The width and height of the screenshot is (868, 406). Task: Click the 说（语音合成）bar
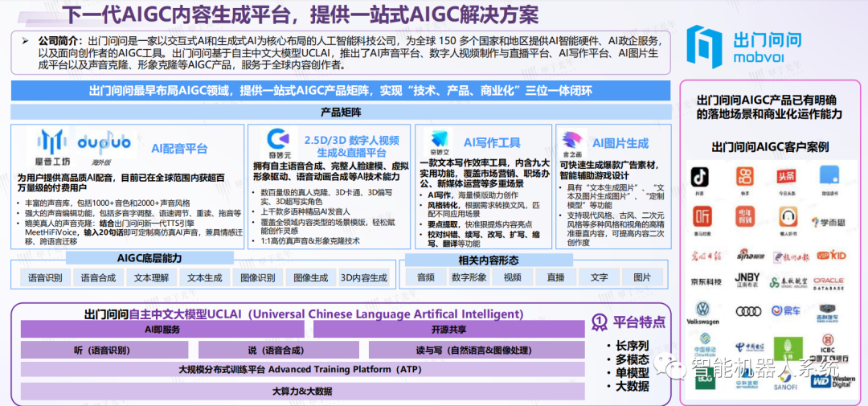[278, 350]
